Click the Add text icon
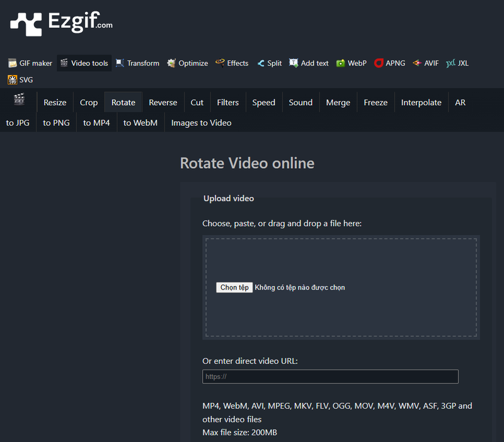The width and height of the screenshot is (504, 442). pyautogui.click(x=294, y=63)
